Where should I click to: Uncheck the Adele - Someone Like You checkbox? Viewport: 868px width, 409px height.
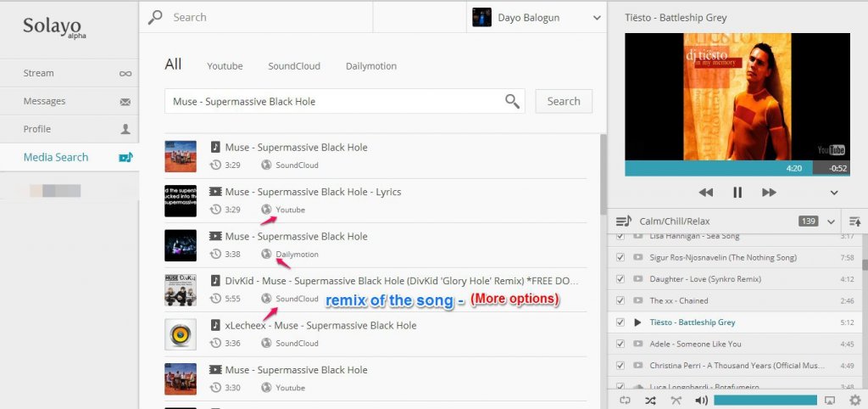(620, 344)
